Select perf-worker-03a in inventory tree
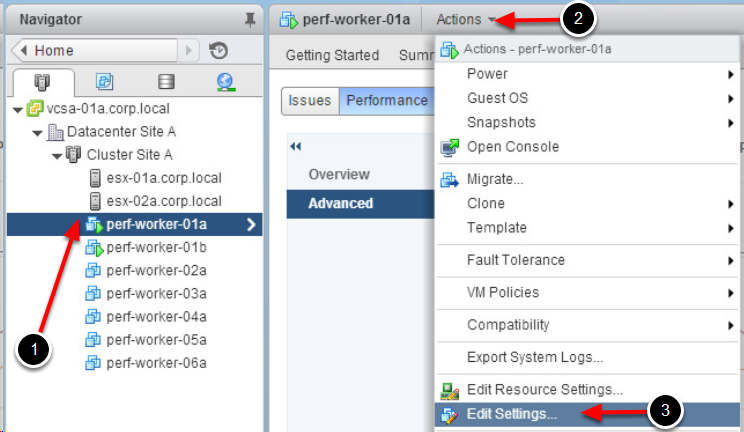Screen dimensions: 744x432 click(157, 294)
